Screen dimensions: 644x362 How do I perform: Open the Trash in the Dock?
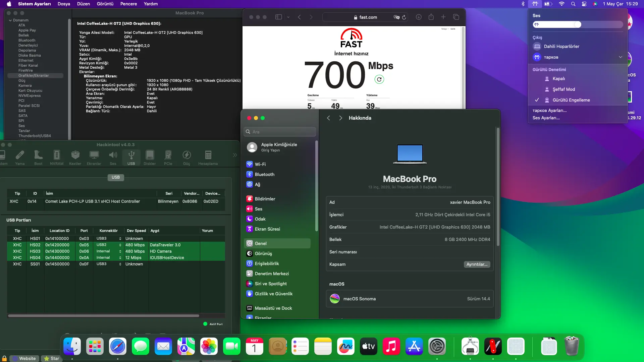pyautogui.click(x=572, y=346)
